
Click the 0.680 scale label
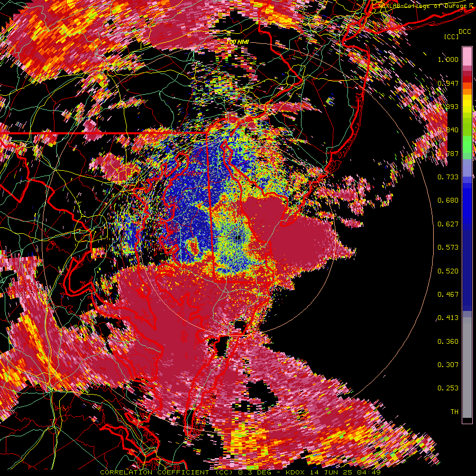tap(448, 200)
